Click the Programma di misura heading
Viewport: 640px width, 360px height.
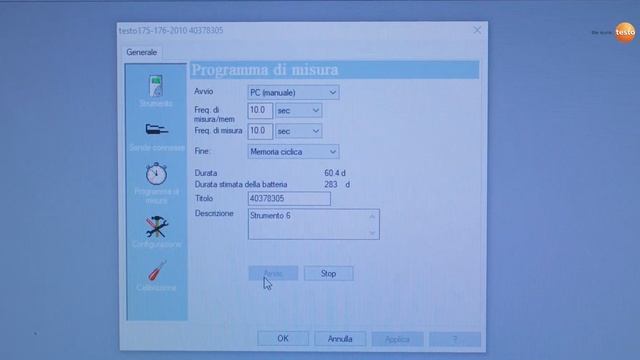(265, 70)
